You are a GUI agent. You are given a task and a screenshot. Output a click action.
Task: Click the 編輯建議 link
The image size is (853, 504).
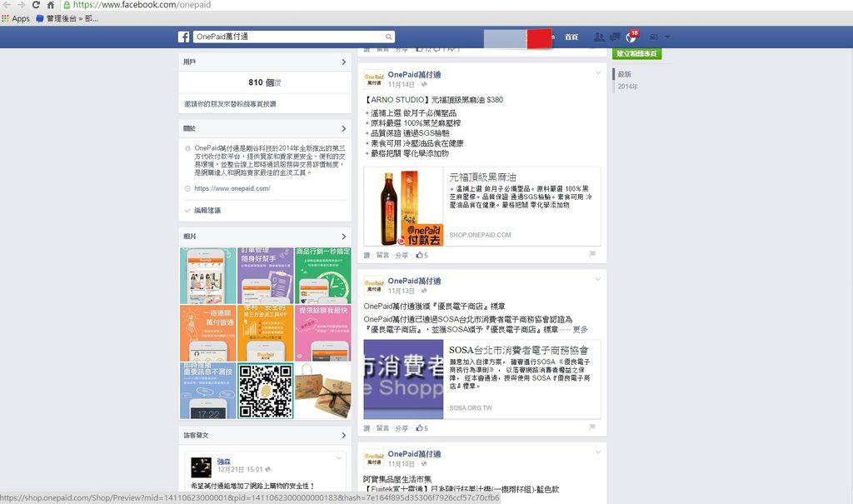[207, 210]
